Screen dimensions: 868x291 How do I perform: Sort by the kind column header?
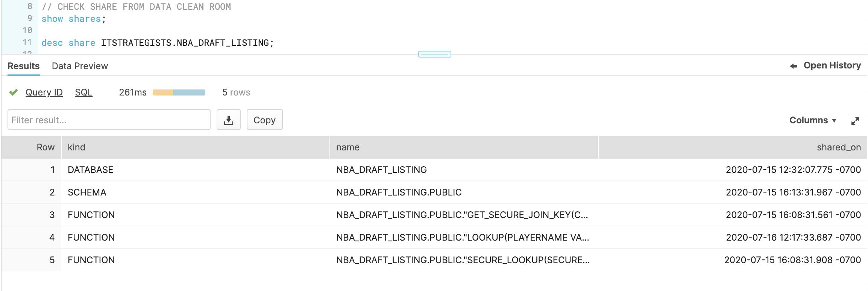(x=195, y=147)
